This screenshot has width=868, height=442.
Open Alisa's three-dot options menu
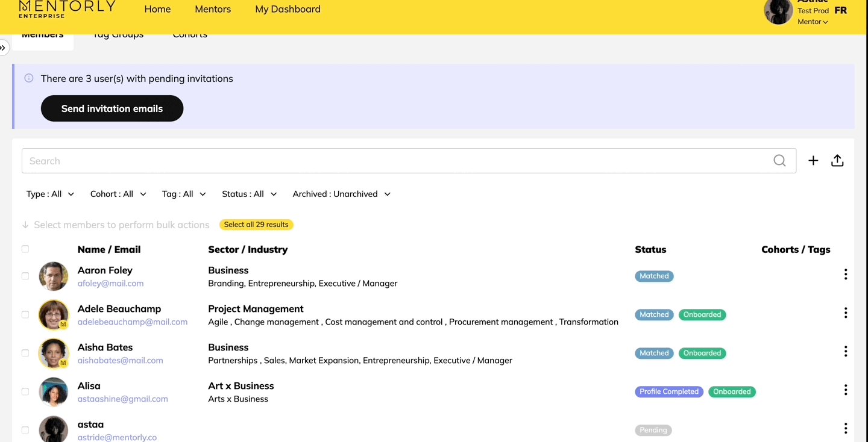coord(845,390)
